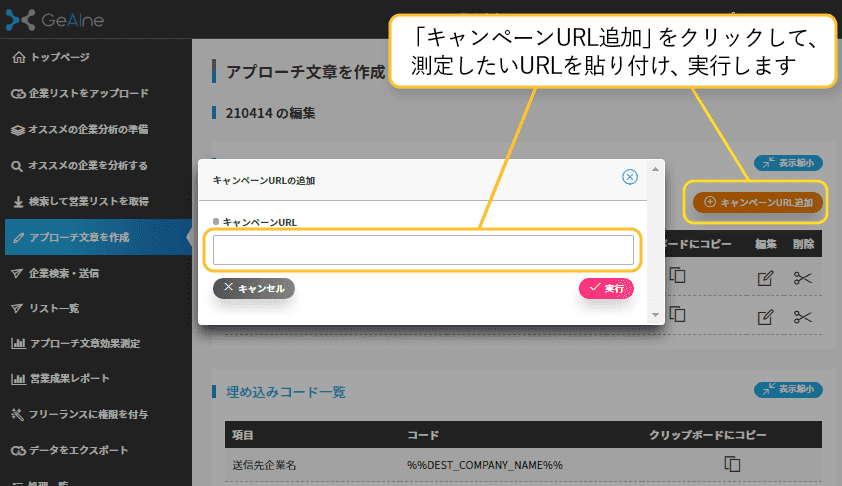The width and height of the screenshot is (842, 486).
Task: Click paper plane icon beside 企業検索・送信
Action: (17, 273)
